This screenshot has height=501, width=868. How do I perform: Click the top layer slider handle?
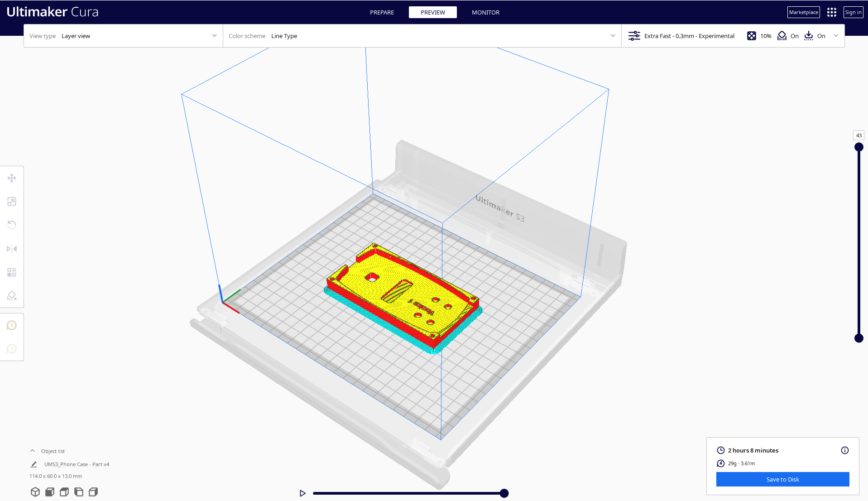858,147
